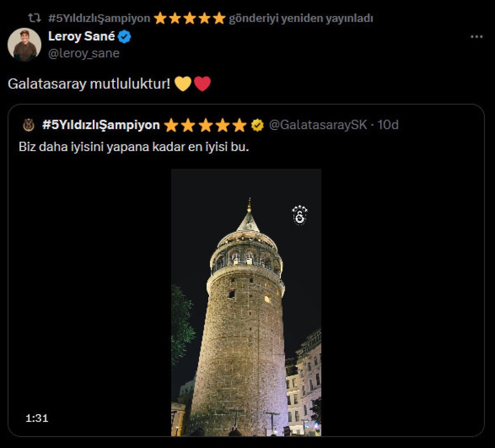Click the Galatasaray logo watermark on the video

(x=300, y=215)
